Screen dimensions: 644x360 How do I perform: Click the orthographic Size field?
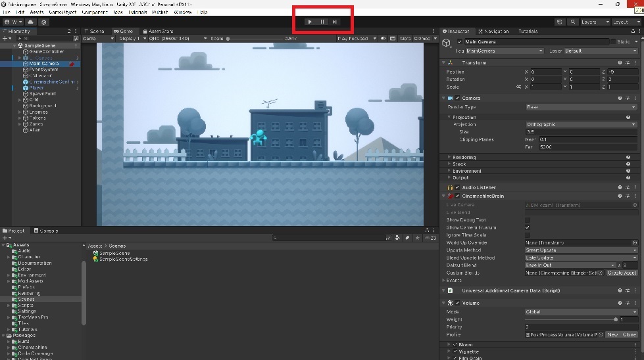(581, 132)
